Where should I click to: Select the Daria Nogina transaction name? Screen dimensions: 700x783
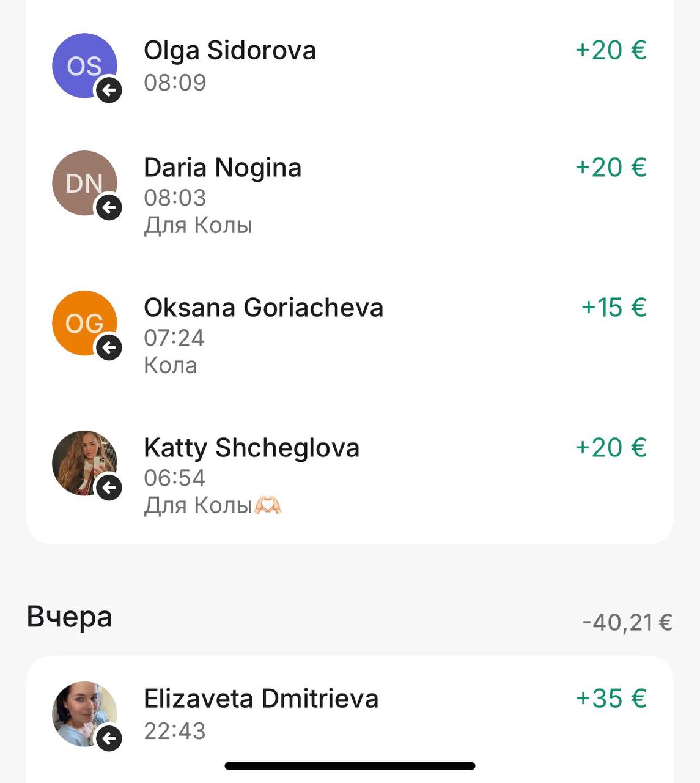[x=223, y=168]
